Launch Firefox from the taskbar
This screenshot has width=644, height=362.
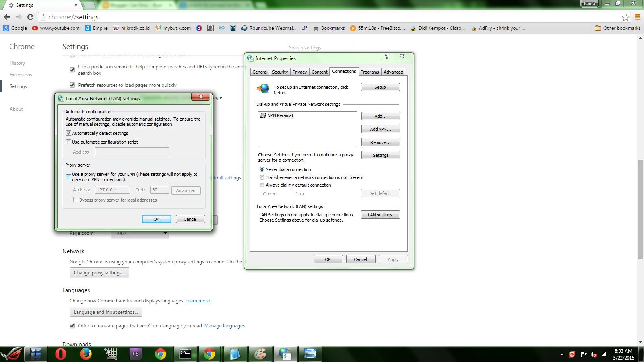(x=85, y=354)
